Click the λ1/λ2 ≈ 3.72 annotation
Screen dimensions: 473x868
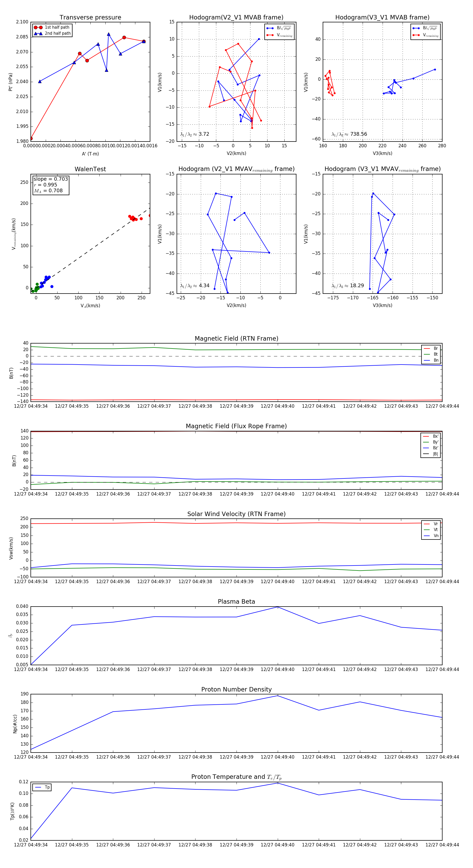pyautogui.click(x=194, y=134)
